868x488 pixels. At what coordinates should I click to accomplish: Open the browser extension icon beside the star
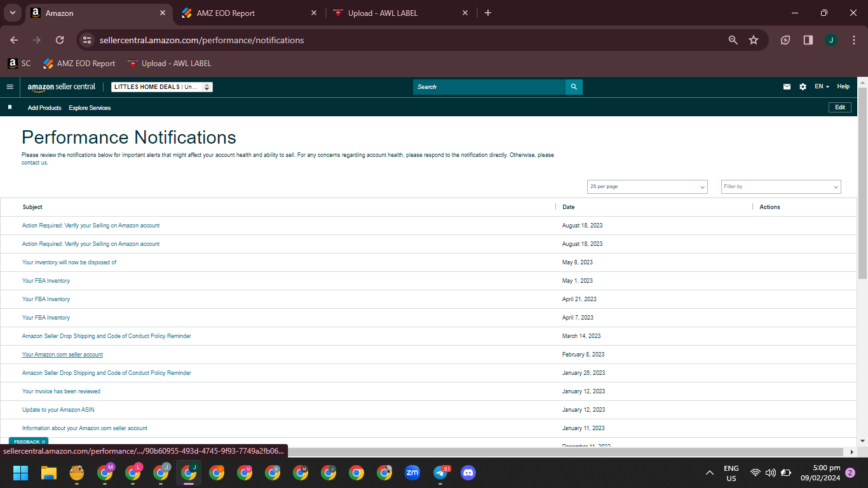(x=785, y=40)
